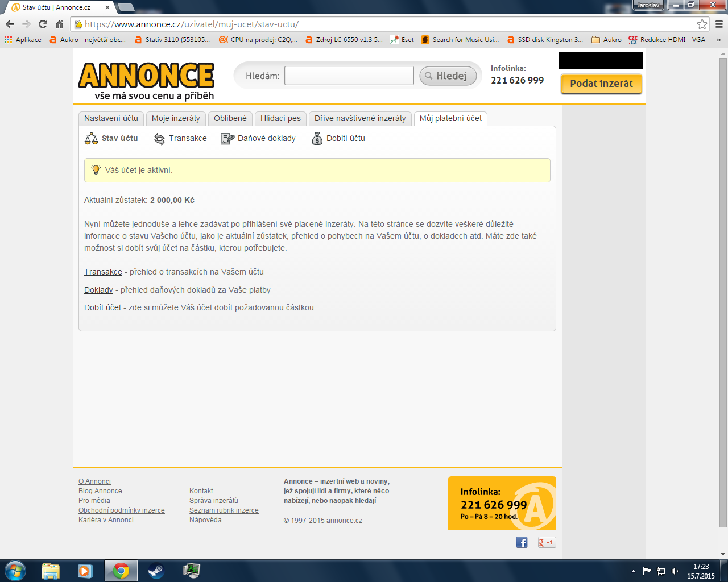Open Steam from the taskbar
The image size is (728, 582).
point(156,571)
